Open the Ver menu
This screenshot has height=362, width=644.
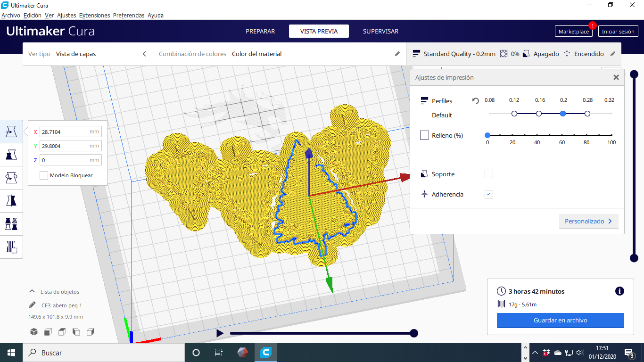pyautogui.click(x=49, y=15)
